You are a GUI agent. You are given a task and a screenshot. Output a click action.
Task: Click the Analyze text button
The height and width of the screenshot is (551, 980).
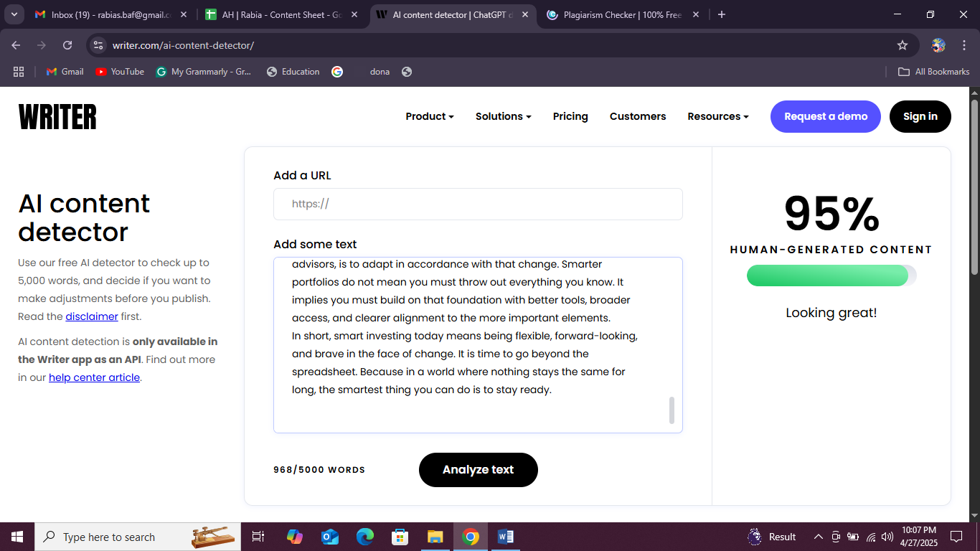479,470
